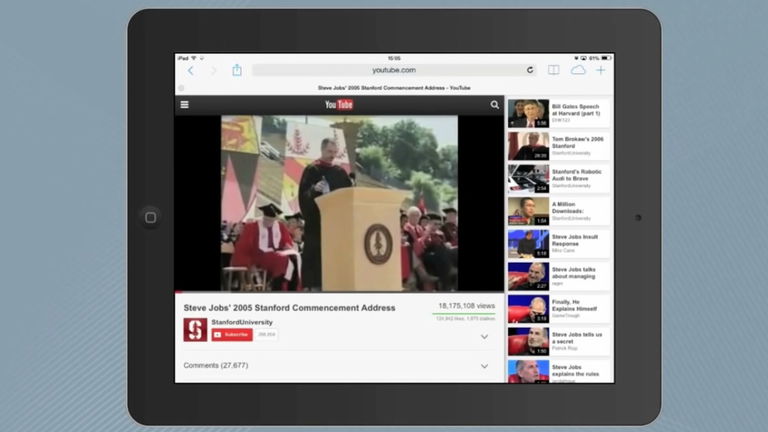Add a new tab with plus icon
Screen dimensions: 768x432
[600, 70]
